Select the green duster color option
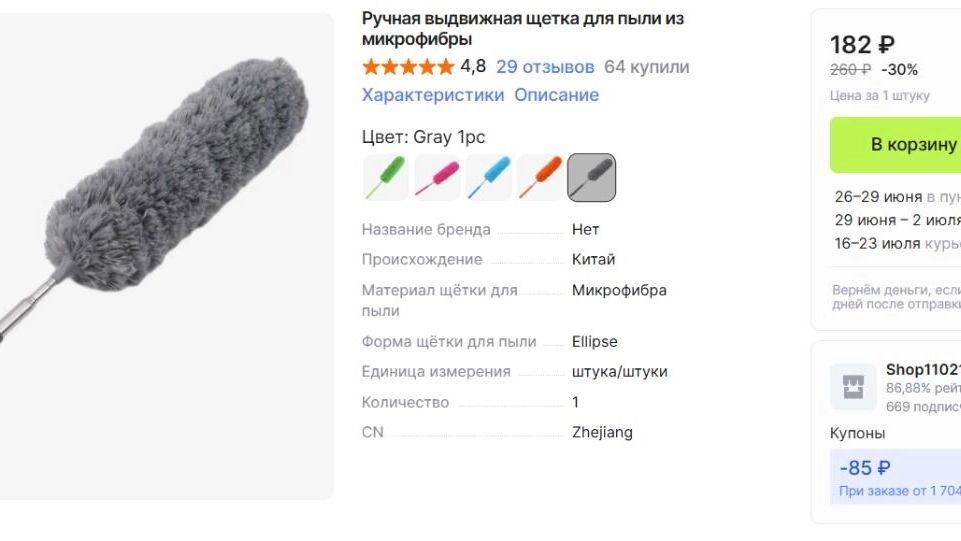The width and height of the screenshot is (961, 541). coord(386,178)
